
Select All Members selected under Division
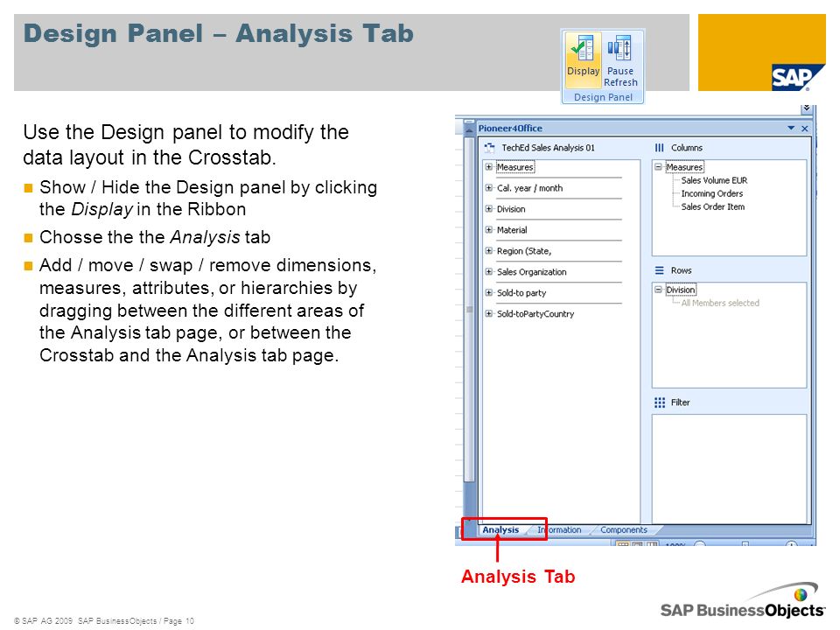(720, 303)
